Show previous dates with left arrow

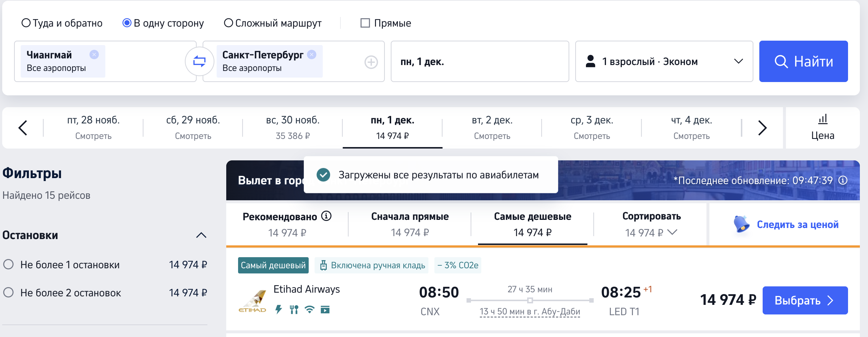pos(23,128)
